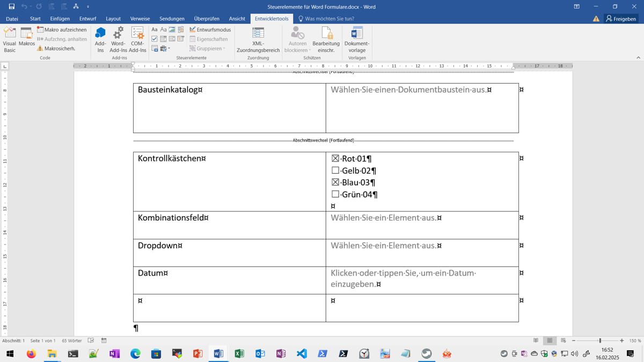Click 'Wählen Sie einen Dokumentbaustein aus' control
Screen dimensions: 644x362
[408, 90]
